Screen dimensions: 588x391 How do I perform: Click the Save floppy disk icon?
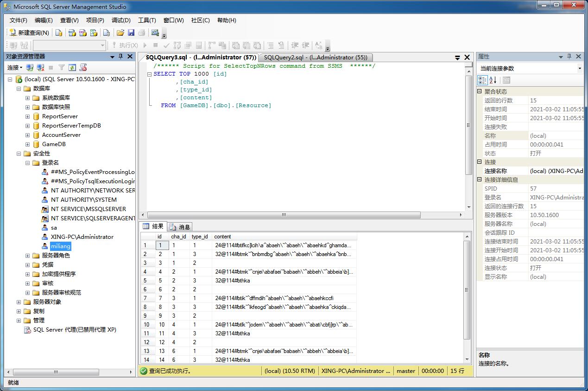coord(131,32)
